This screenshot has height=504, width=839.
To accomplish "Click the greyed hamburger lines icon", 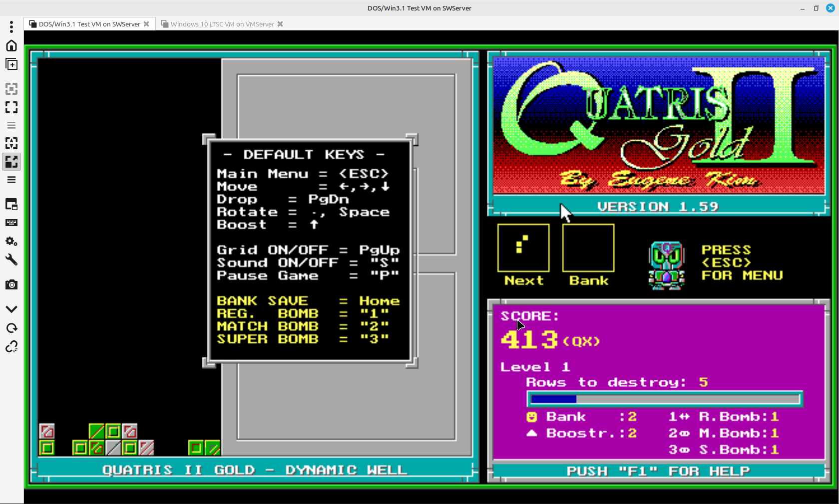I will click(x=11, y=125).
